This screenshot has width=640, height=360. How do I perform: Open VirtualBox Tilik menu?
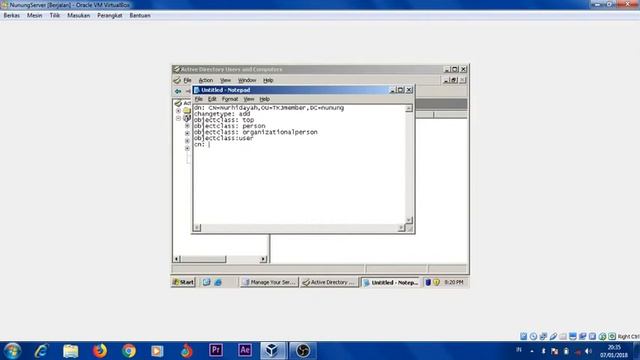pos(55,16)
